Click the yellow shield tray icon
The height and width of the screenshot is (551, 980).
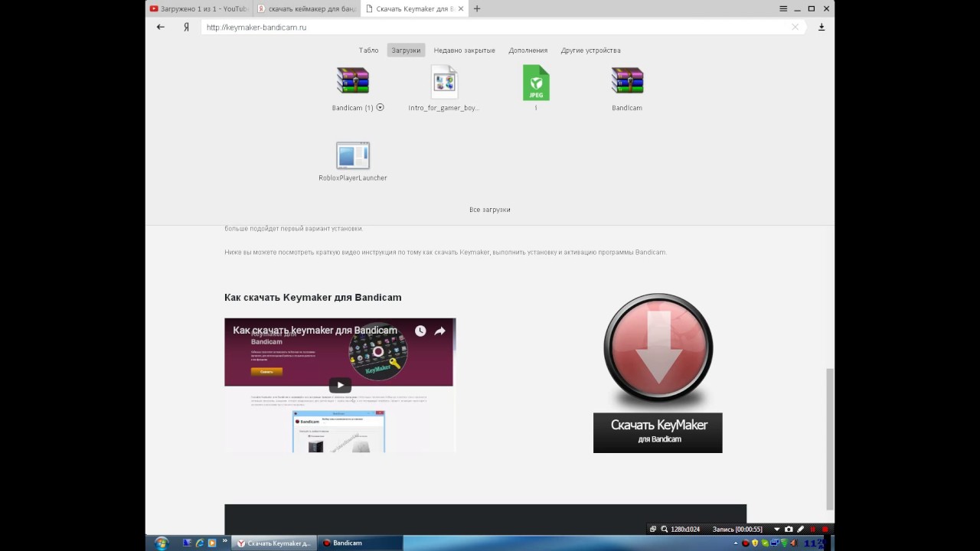(x=754, y=543)
